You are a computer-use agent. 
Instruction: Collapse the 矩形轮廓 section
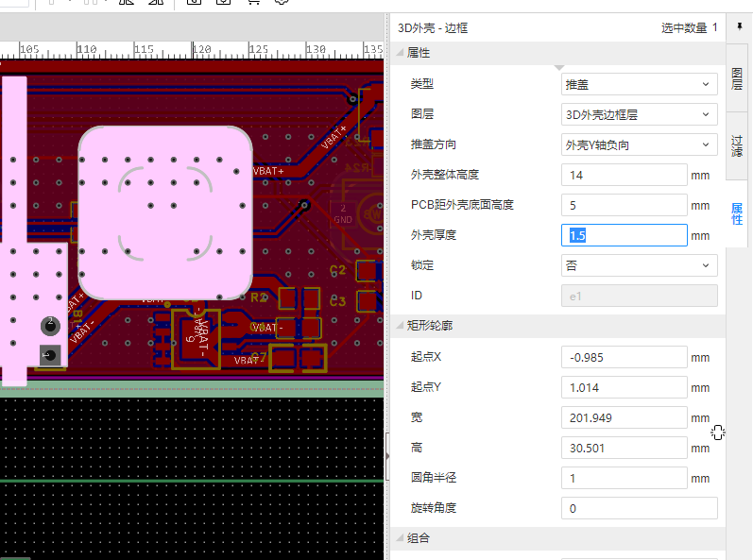point(400,326)
